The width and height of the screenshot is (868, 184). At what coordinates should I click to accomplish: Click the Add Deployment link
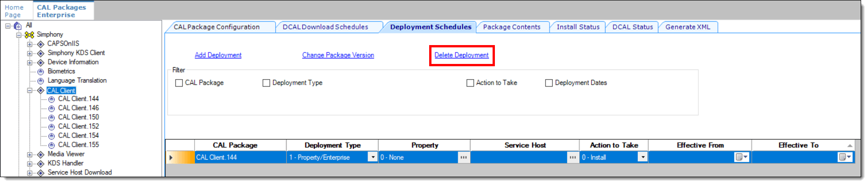tap(218, 55)
